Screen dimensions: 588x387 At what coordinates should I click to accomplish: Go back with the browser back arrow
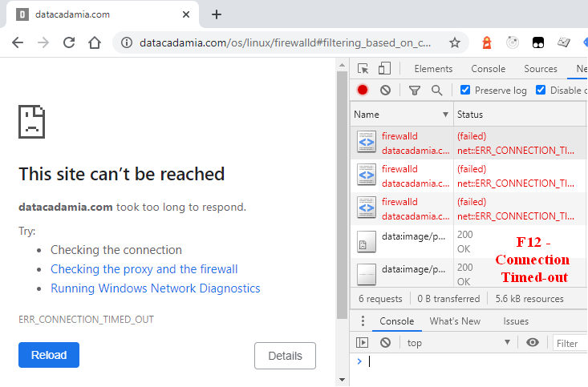coord(18,42)
